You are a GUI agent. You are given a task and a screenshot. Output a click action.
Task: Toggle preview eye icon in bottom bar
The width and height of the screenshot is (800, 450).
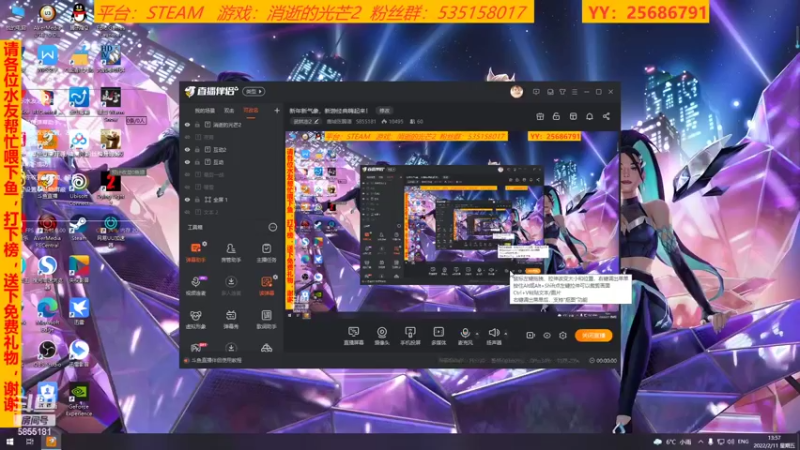[x=546, y=335]
